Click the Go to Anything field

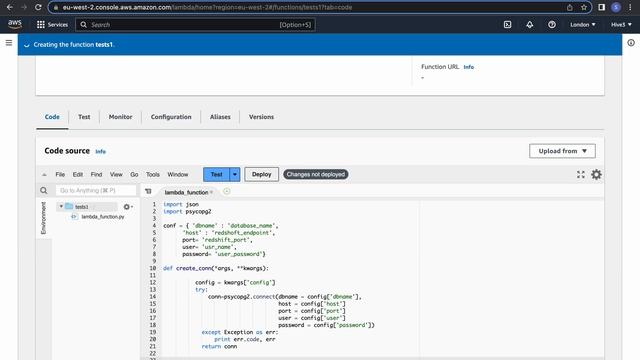click(x=96, y=191)
